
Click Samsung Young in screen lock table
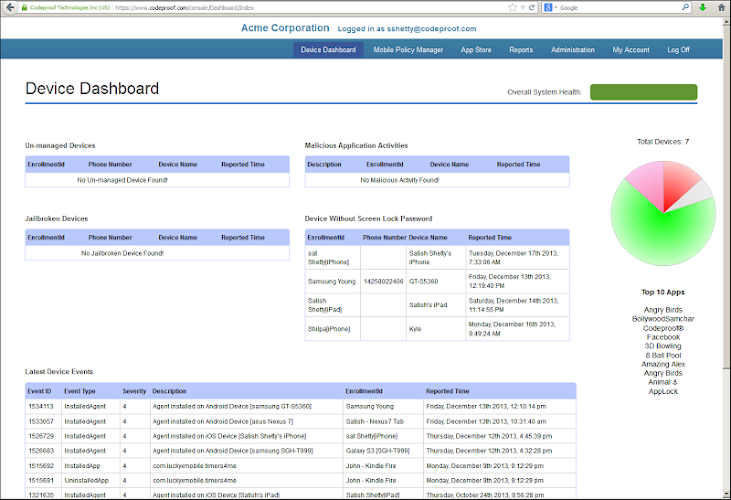tap(331, 281)
